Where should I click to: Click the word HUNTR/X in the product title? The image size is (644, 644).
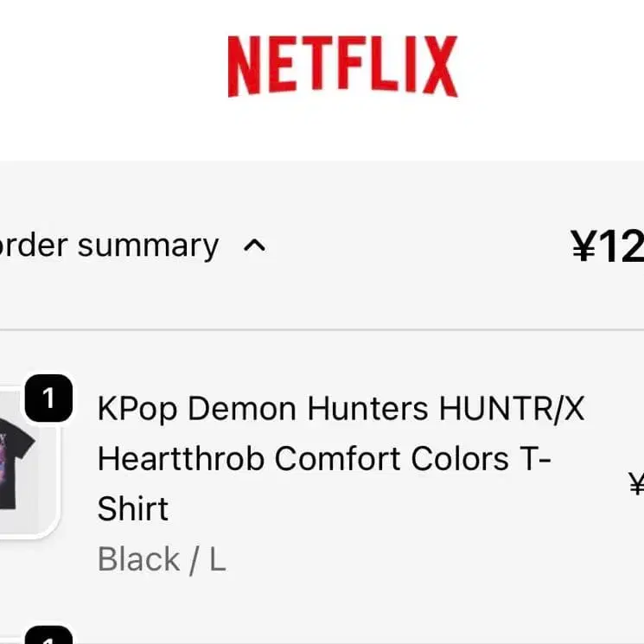pyautogui.click(x=512, y=408)
